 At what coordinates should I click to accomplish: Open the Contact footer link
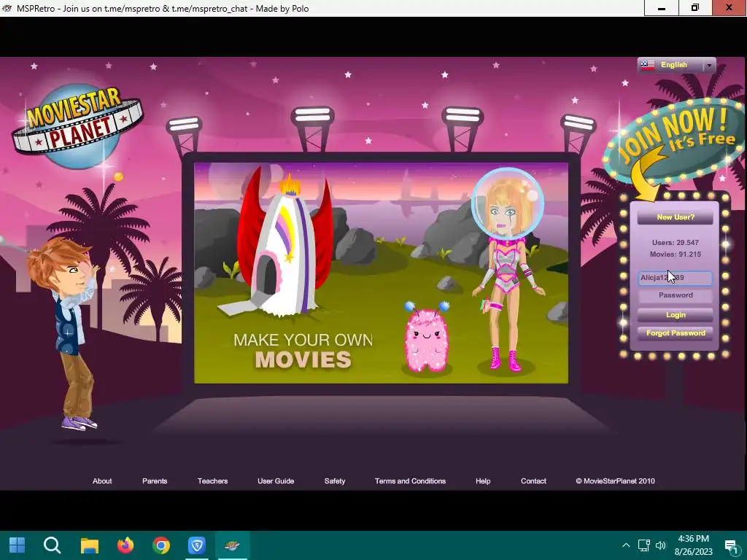click(533, 481)
